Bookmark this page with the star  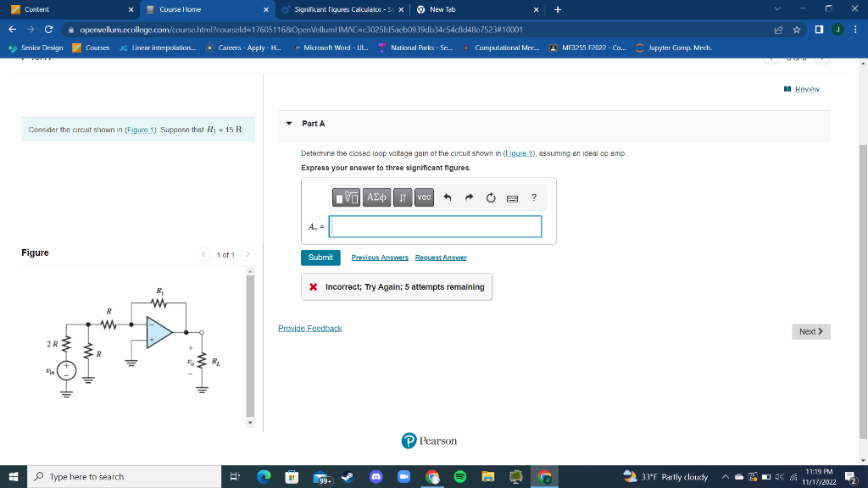(x=797, y=30)
